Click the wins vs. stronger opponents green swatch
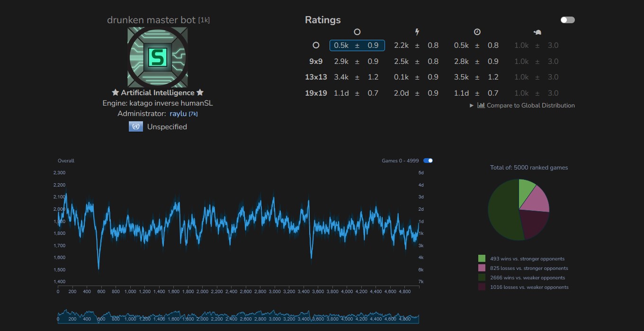 [x=482, y=259]
